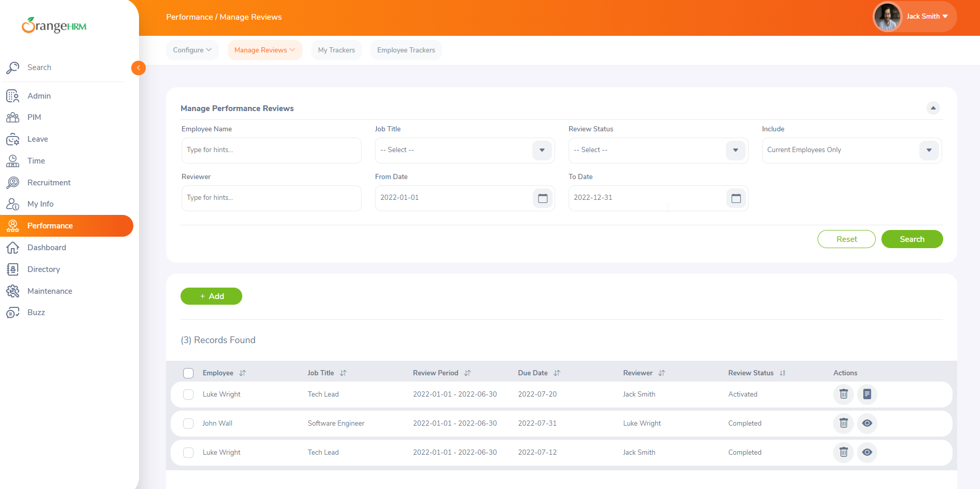Select the John Wall row checkbox
The width and height of the screenshot is (980, 489).
pyautogui.click(x=188, y=424)
